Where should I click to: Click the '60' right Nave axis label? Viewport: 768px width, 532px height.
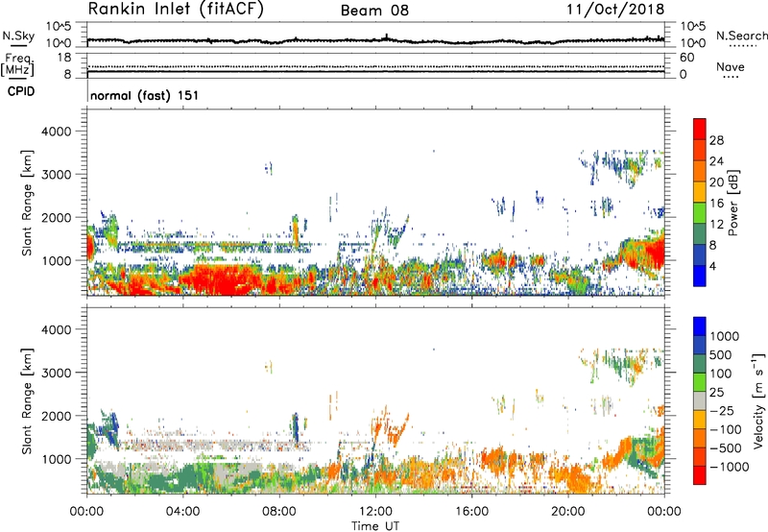click(x=686, y=58)
